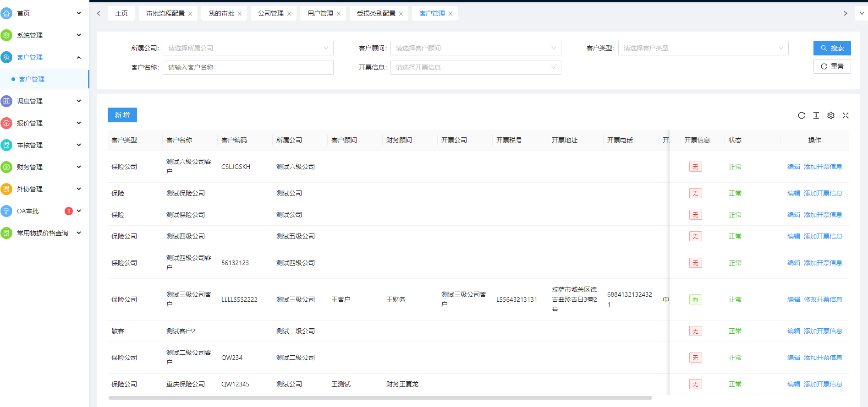
Task: Expand the 财务管理 menu chevron
Action: tap(79, 167)
